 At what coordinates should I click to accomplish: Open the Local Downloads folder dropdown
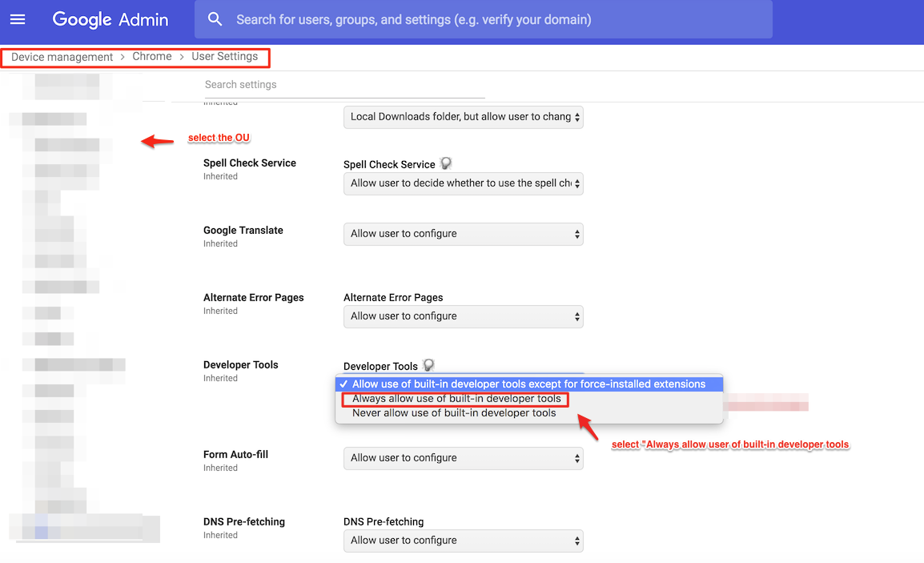click(x=463, y=117)
